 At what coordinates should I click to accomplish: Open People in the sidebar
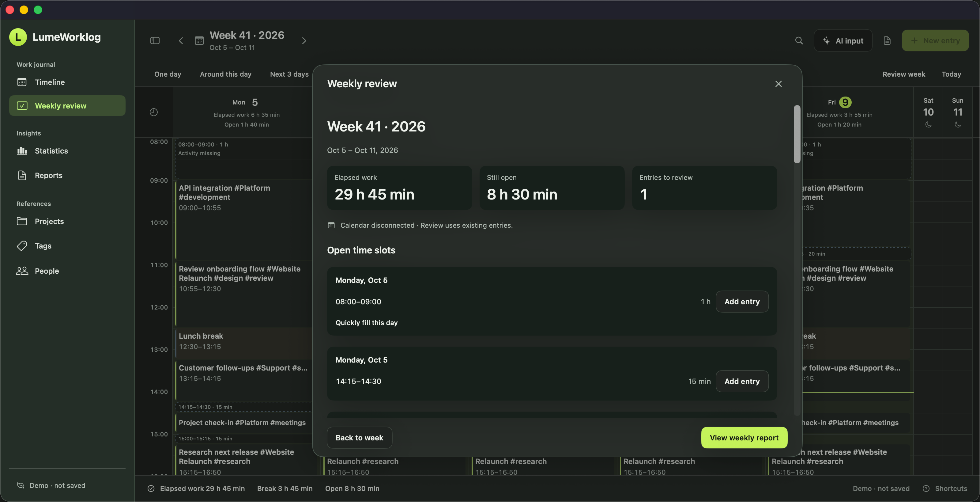click(67, 271)
